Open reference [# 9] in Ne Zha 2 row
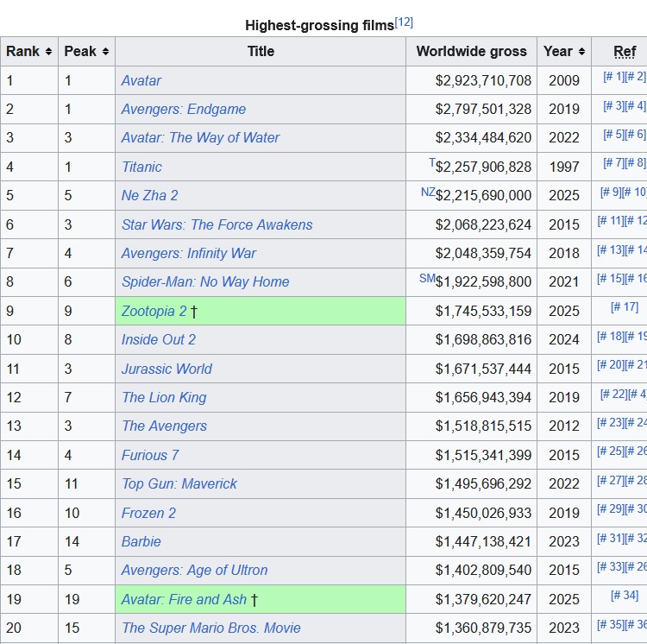 pyautogui.click(x=611, y=192)
